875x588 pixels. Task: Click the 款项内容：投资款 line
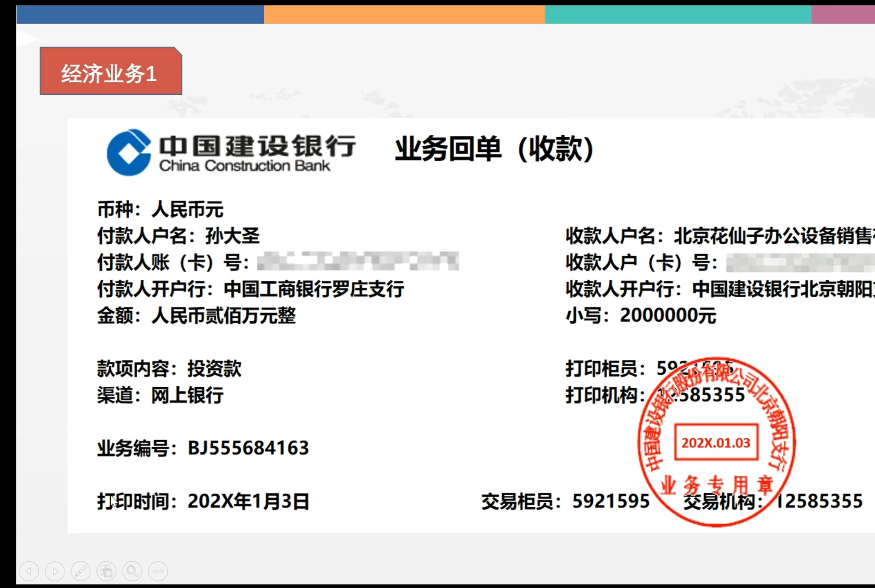click(x=169, y=369)
